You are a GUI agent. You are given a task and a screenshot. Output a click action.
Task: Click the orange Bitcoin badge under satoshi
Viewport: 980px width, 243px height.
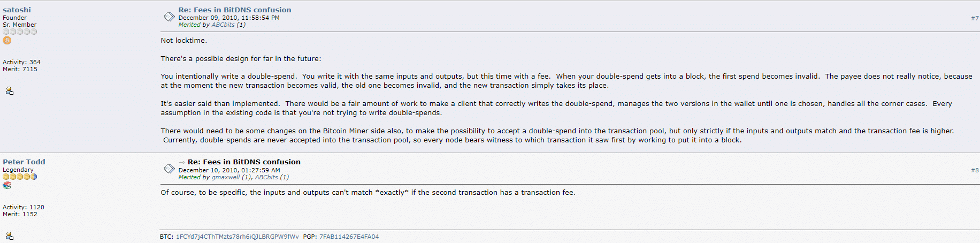(x=7, y=40)
